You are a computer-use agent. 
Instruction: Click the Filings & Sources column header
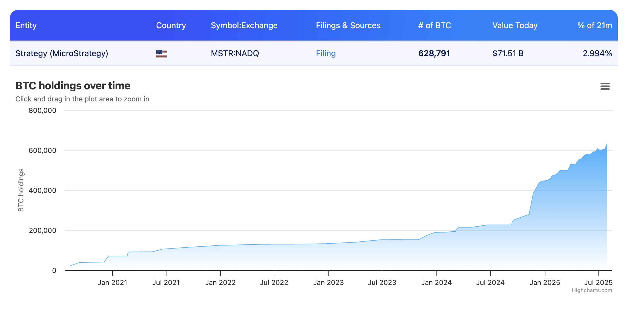pyautogui.click(x=348, y=25)
